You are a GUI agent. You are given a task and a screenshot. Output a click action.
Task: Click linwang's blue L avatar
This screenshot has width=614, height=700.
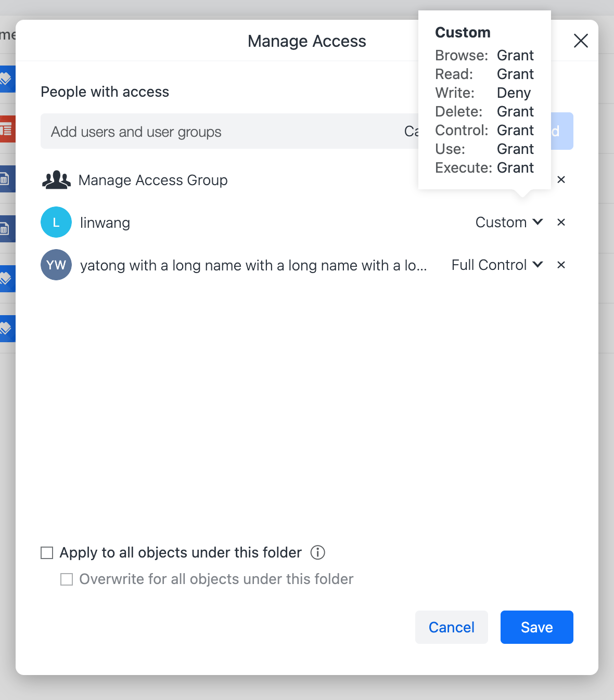coord(56,222)
